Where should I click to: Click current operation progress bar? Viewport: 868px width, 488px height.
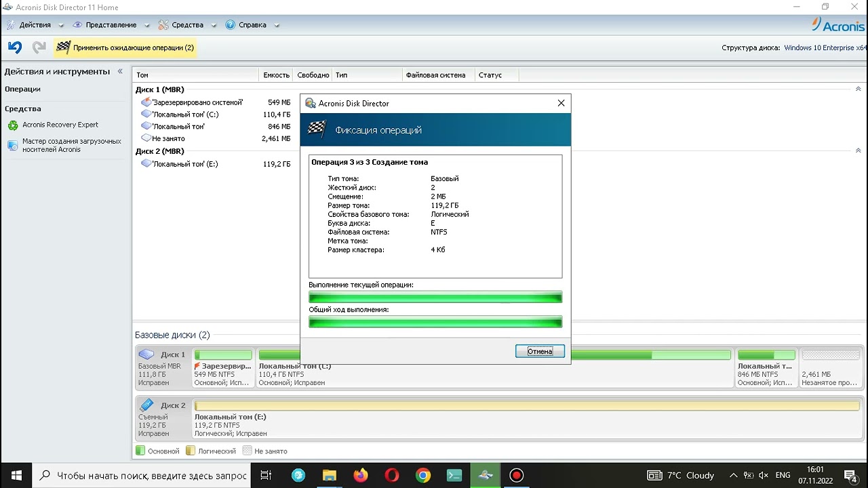435,297
